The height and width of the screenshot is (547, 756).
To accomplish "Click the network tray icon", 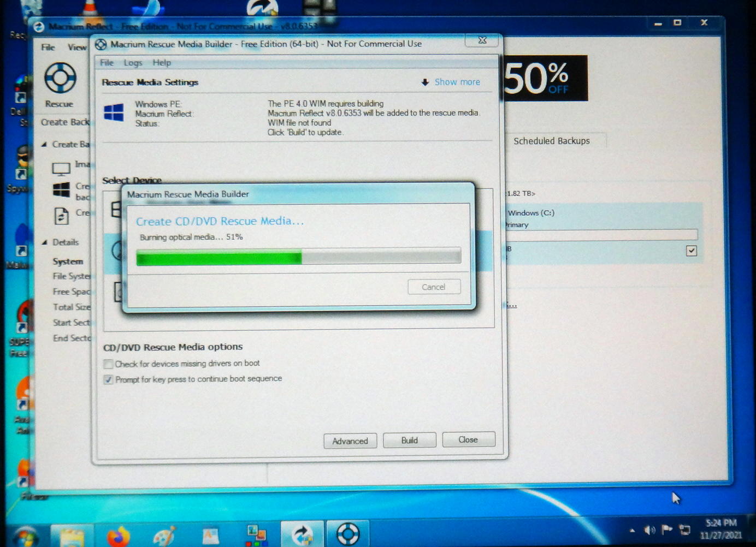I will tap(684, 530).
